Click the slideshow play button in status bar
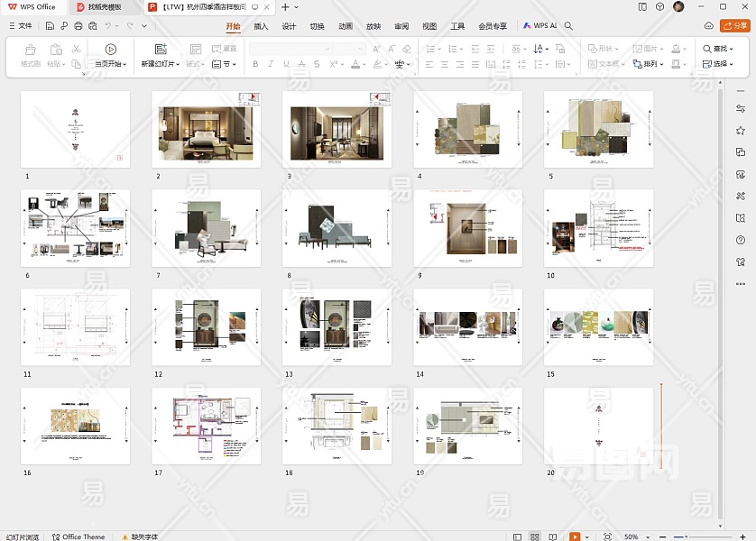The width and height of the screenshot is (756, 541). point(575,536)
